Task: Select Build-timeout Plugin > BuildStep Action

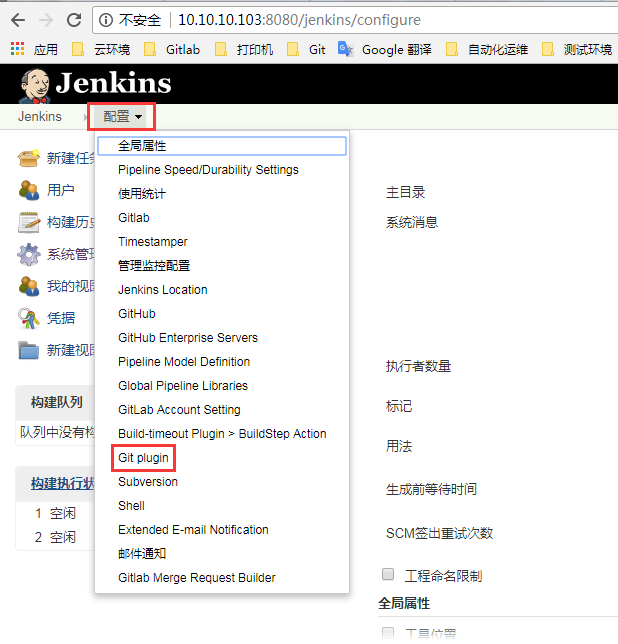Action: pos(222,434)
